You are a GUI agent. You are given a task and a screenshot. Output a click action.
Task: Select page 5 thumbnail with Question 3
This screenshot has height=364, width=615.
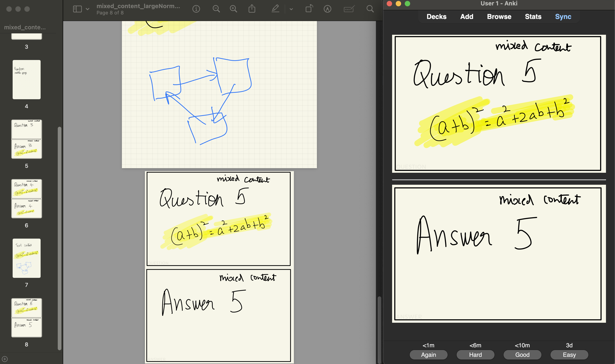[26, 139]
